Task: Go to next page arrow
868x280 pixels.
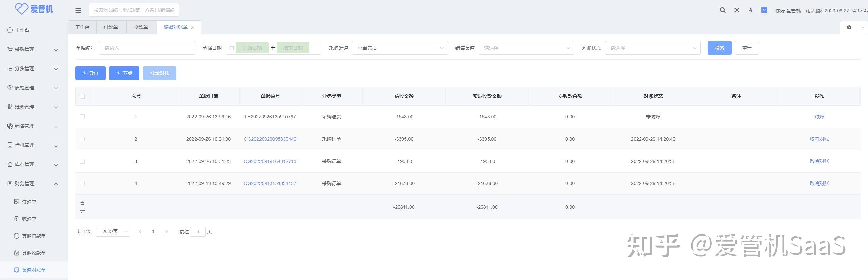Action: coord(166,232)
